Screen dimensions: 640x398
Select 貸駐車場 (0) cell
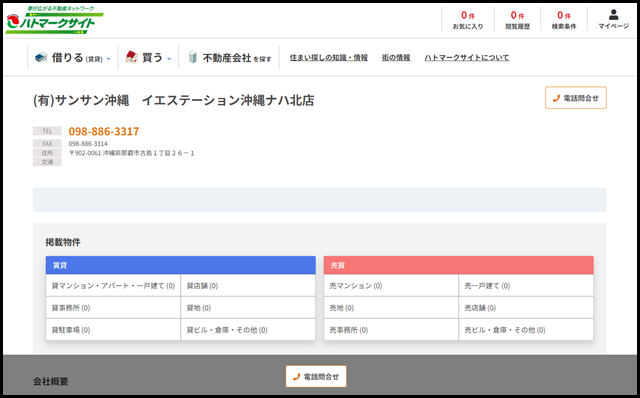[113, 330]
